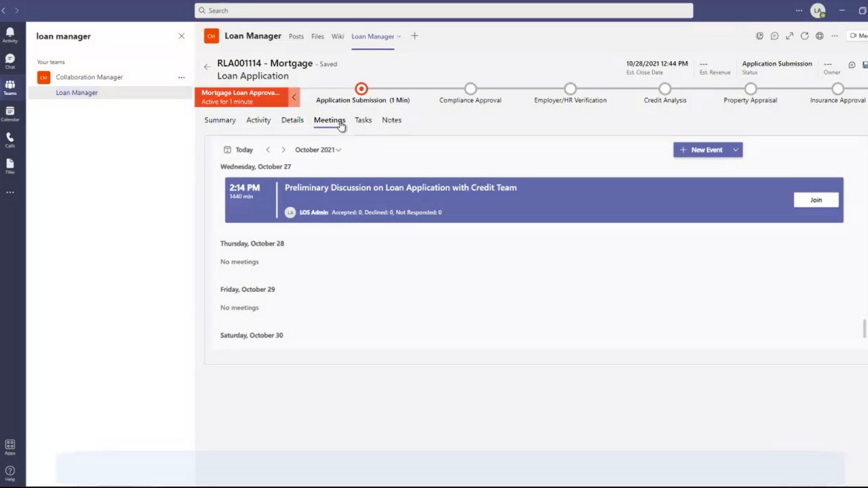Open the Files channel tab

(317, 37)
